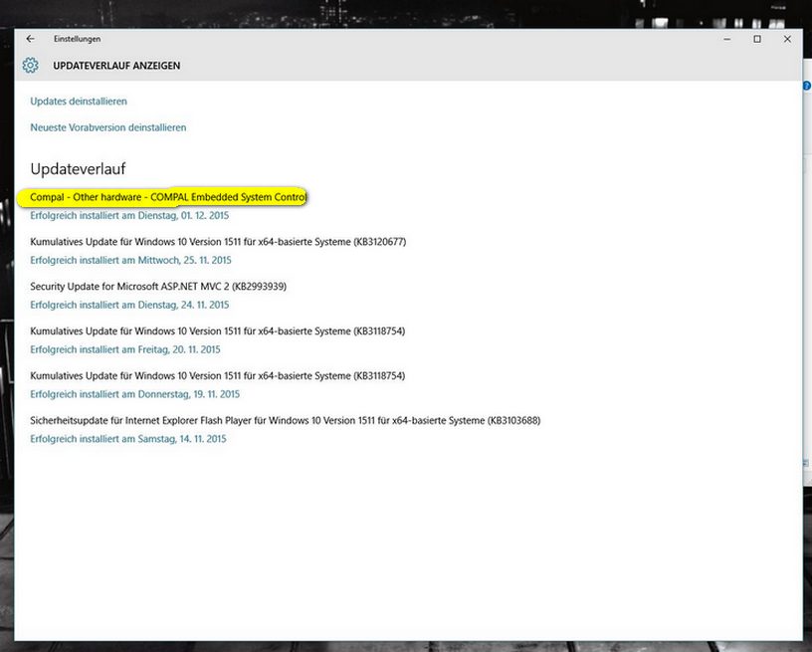Screen dimensions: 812x652
Task: Open install status dated Freitag, 20. 11. 2015
Action: point(125,349)
